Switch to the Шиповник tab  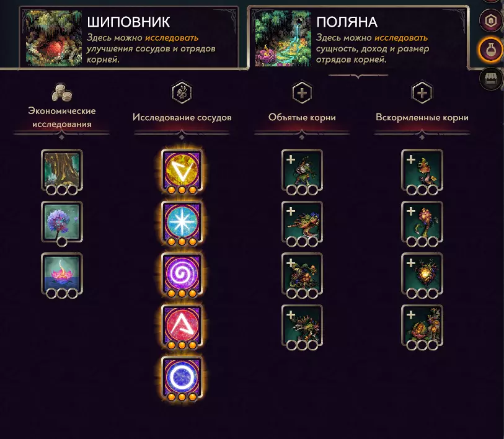[129, 37]
